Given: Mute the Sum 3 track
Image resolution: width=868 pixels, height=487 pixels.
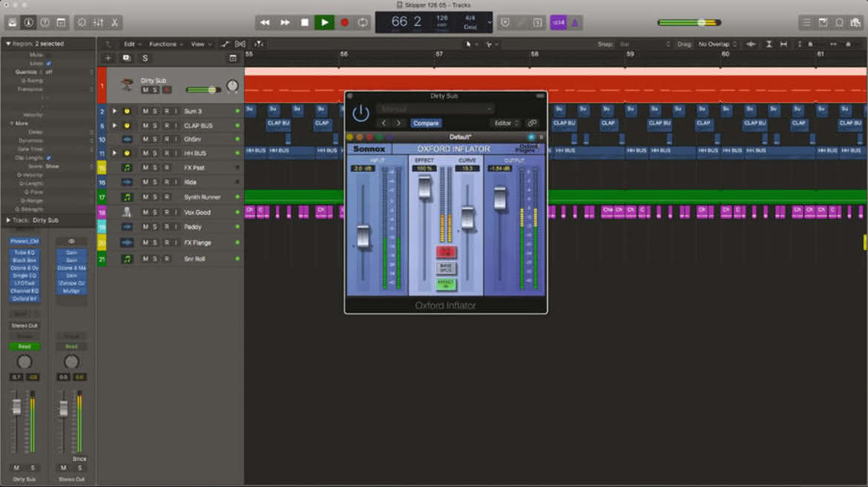Looking at the screenshot, I should [x=145, y=111].
